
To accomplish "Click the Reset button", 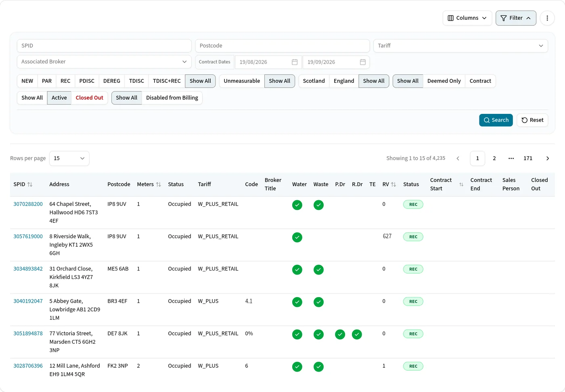I will click(x=532, y=120).
